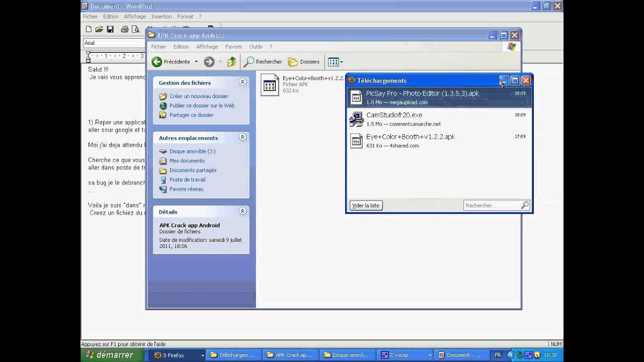Select Eye+Color+Booth download entry icon

[x=356, y=141]
